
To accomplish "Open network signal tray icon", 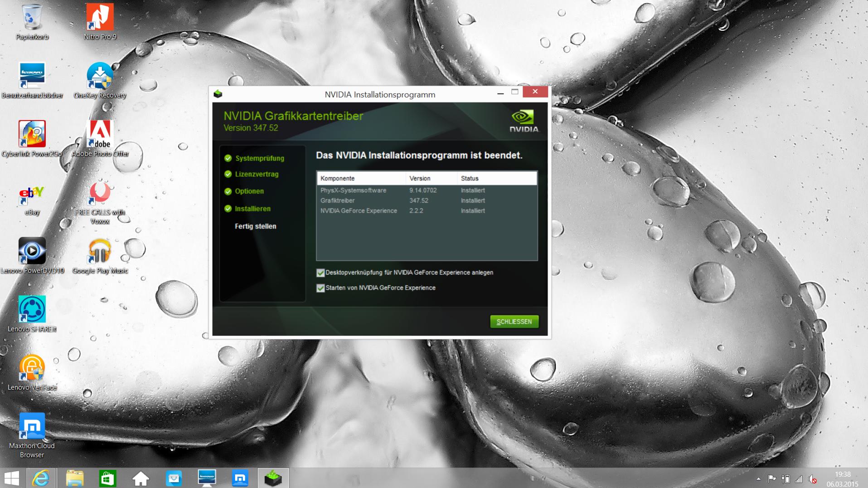I will (799, 479).
